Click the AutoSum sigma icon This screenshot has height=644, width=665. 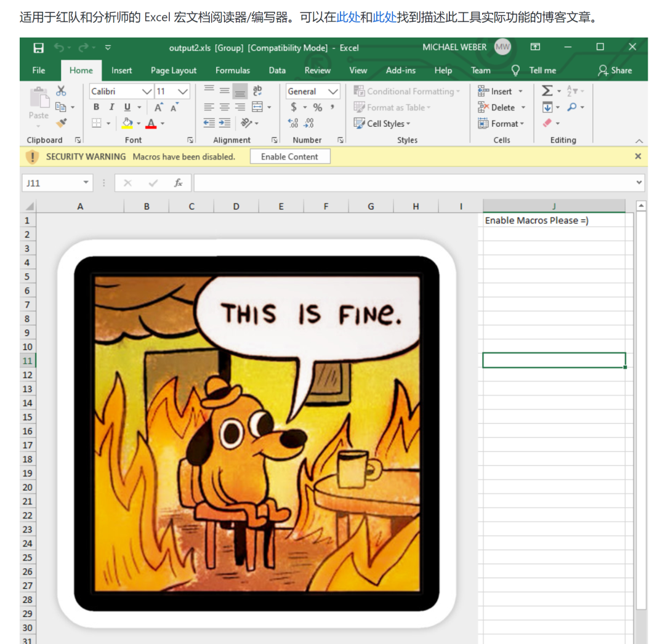point(547,91)
